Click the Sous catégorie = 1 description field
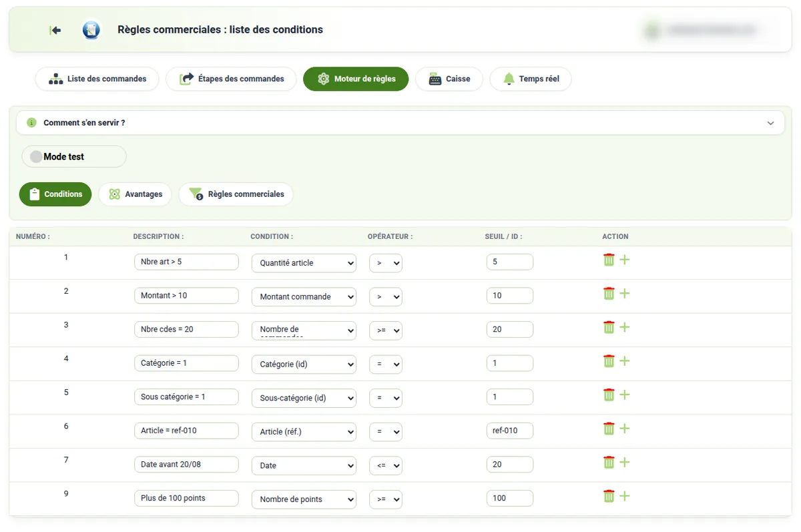Image resolution: width=801 pixels, height=532 pixels. point(186,396)
